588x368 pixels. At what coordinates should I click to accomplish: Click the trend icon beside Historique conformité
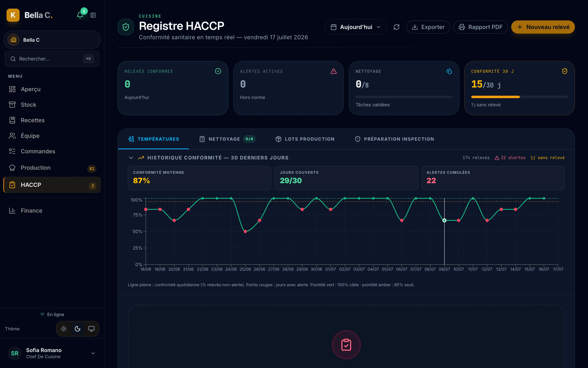coord(141,158)
